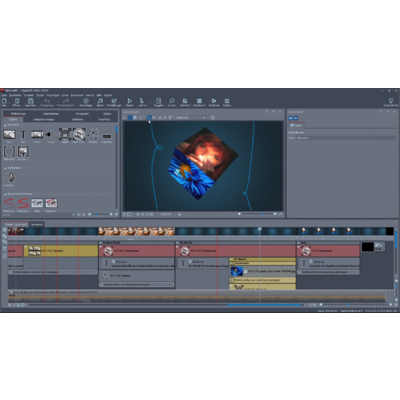Select the Sound speaker object
Image resolution: width=400 pixels, height=400 pixels.
pyautogui.click(x=51, y=135)
